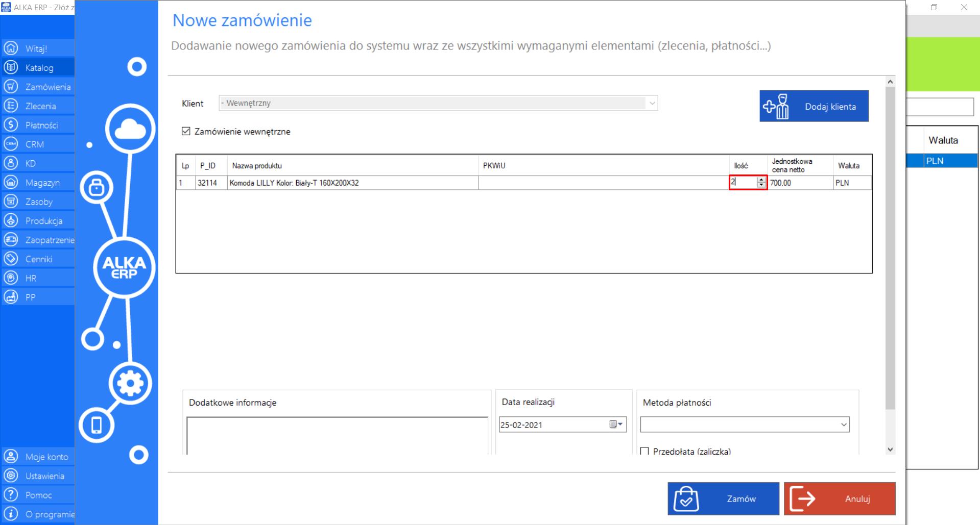Screen dimensions: 980x525
Task: Click the shopping bag icon on Zamów
Action: tap(686, 499)
